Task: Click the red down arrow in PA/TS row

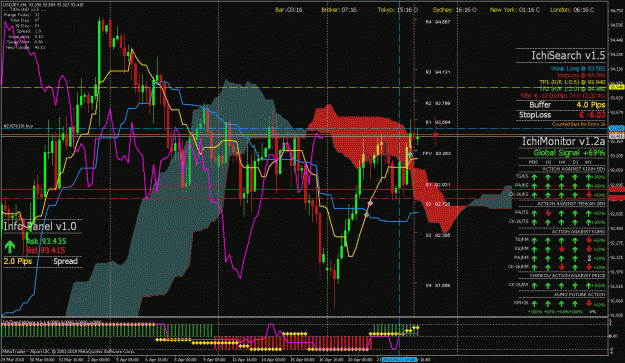Action: pyautogui.click(x=548, y=213)
